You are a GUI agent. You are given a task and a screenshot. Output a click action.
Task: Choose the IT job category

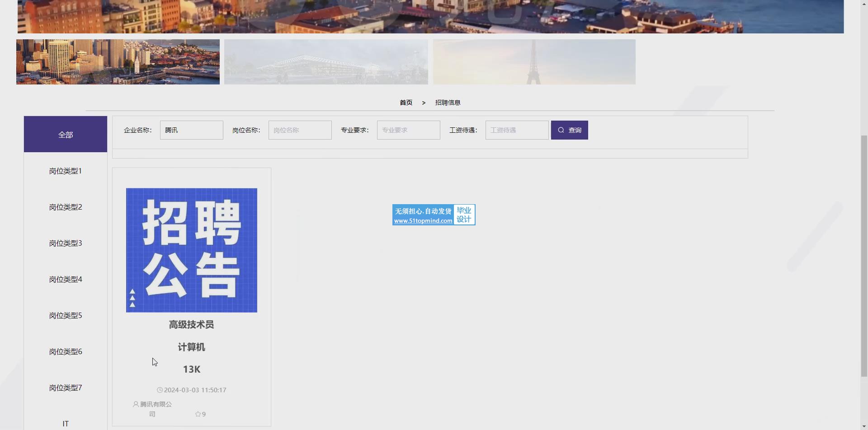(x=66, y=424)
